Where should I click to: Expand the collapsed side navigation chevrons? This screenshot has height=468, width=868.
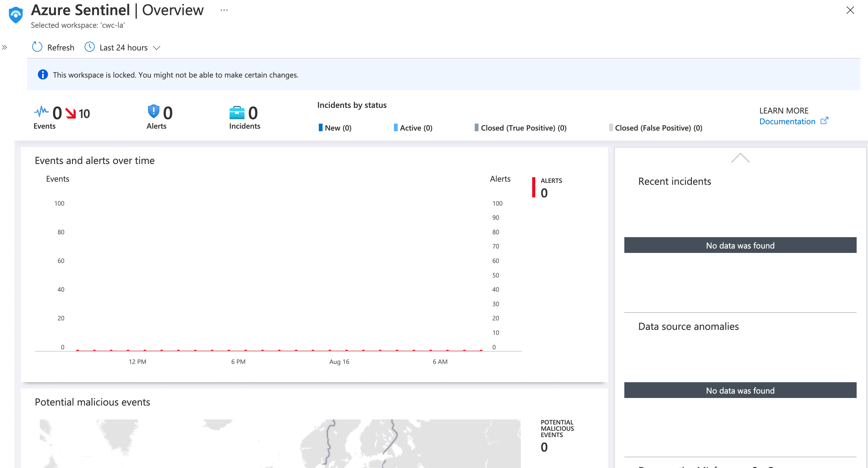(4, 48)
